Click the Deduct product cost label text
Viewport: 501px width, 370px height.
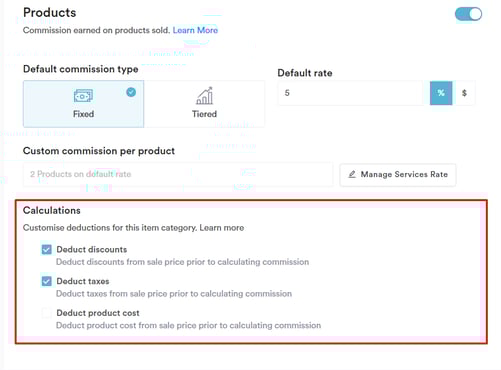pyautogui.click(x=98, y=313)
